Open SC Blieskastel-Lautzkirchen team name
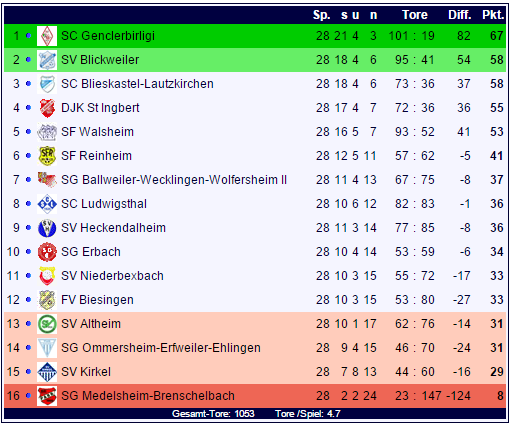Viewport: 515px width, 424px height. tap(137, 84)
